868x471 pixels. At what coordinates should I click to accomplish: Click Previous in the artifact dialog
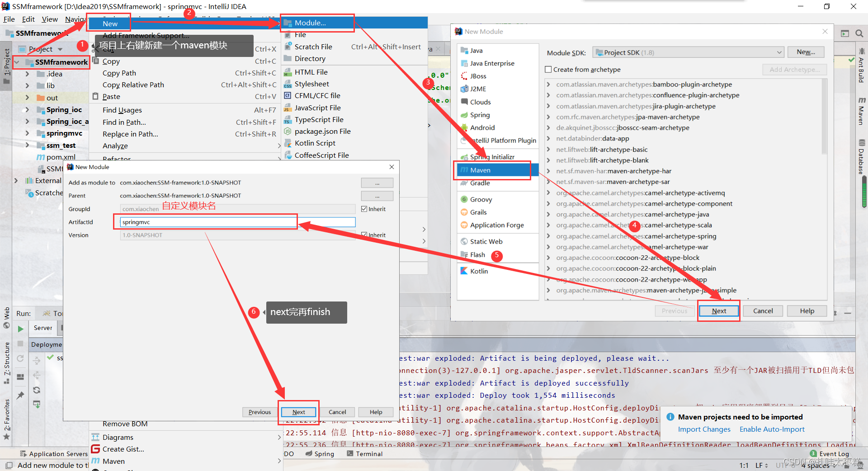coord(259,412)
